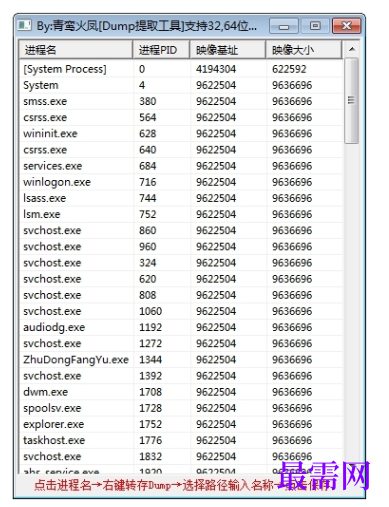Select svchost.exe with PID 808

(x=181, y=295)
